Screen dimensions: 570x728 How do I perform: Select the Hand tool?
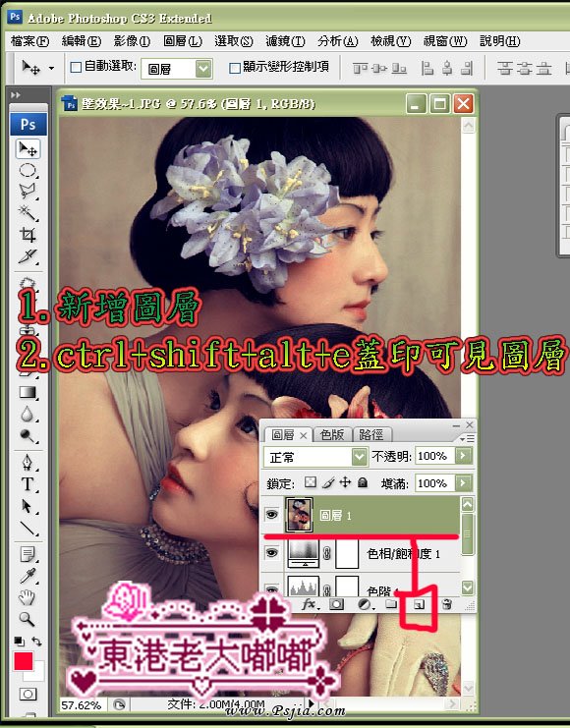point(27,597)
